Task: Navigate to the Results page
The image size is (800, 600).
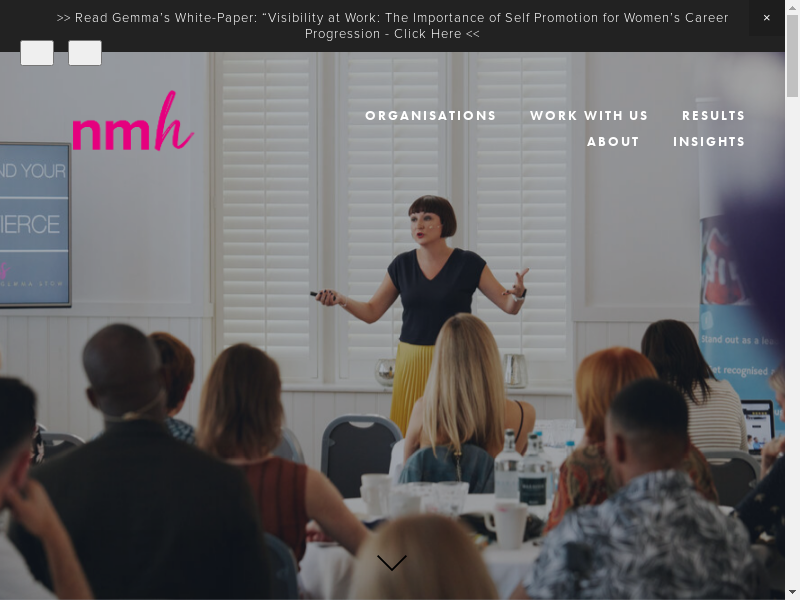Action: (713, 115)
